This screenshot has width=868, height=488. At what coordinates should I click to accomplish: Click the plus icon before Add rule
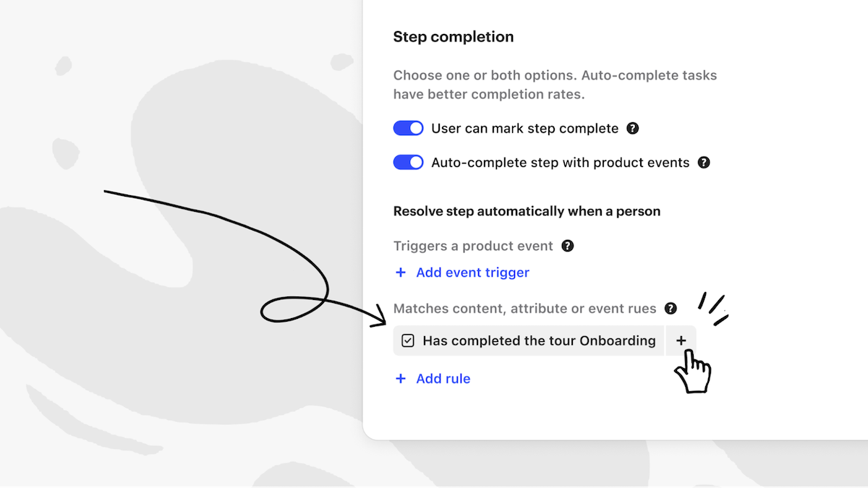click(x=401, y=379)
